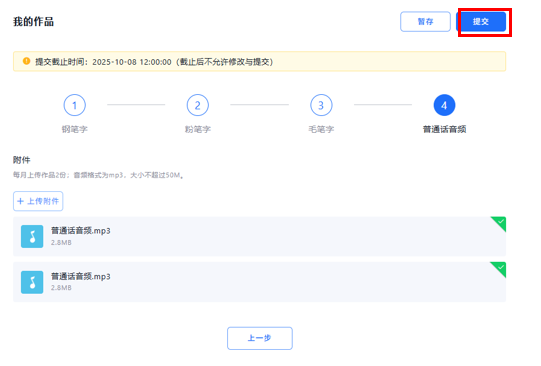
Task: Click the 提交 submit button
Action: tap(482, 22)
